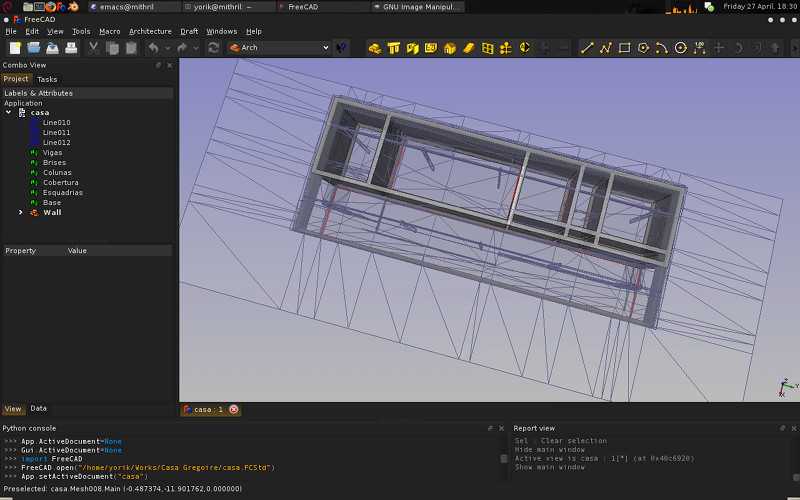800x500 pixels.
Task: Select the Draft Circle tool
Action: coord(681,47)
